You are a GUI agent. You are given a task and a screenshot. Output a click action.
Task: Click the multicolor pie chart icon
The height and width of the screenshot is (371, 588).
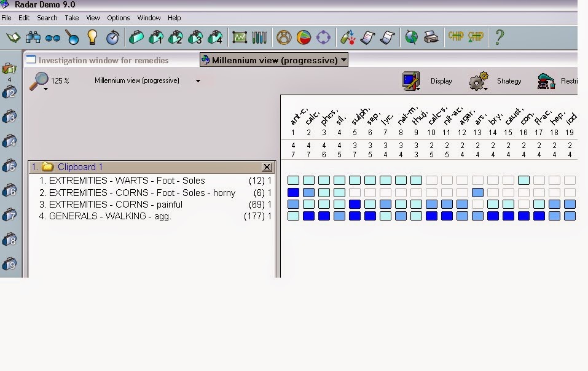(x=304, y=37)
